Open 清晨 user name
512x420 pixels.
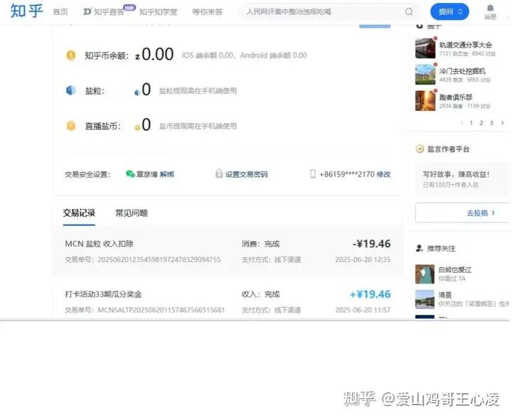click(444, 295)
